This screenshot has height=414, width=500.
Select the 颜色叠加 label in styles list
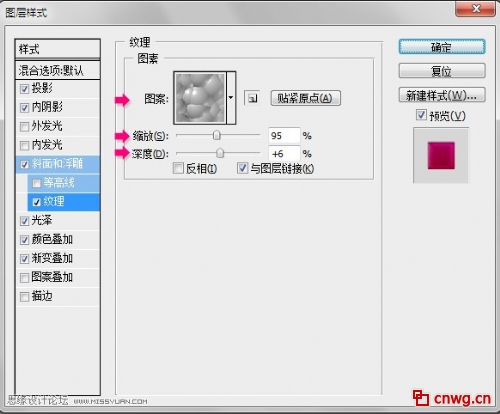pyautogui.click(x=52, y=239)
